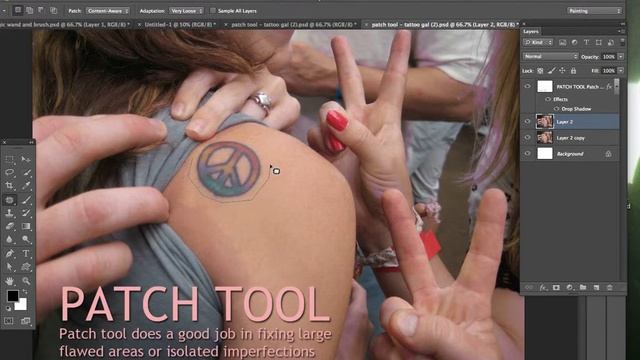Open the Normal blend mode dropdown
Image resolution: width=640 pixels, height=360 pixels.
550,56
